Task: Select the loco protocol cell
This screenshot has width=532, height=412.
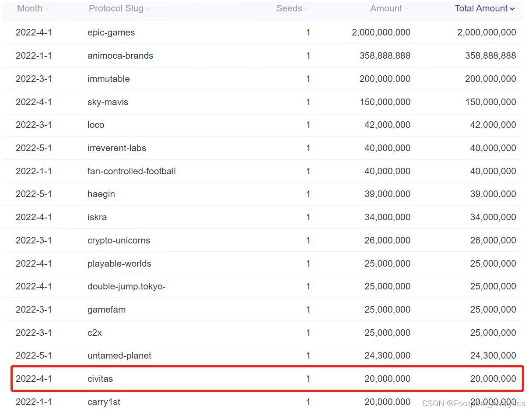Action: coord(96,125)
